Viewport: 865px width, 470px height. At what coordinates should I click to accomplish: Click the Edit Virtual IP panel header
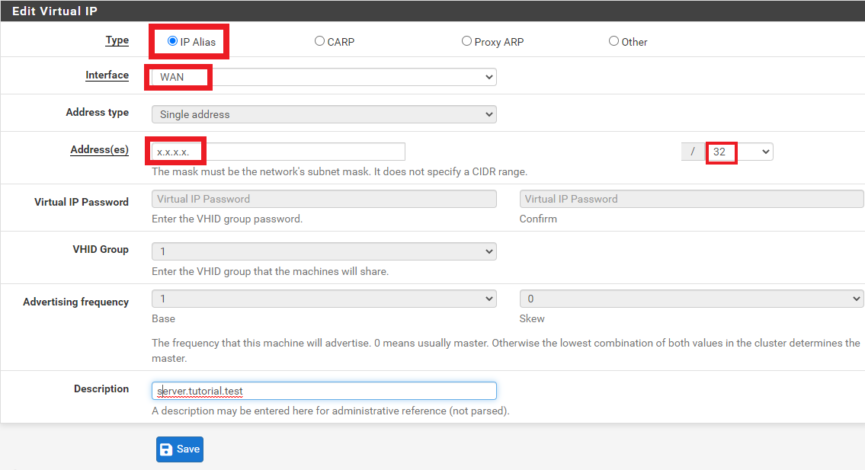click(x=432, y=11)
